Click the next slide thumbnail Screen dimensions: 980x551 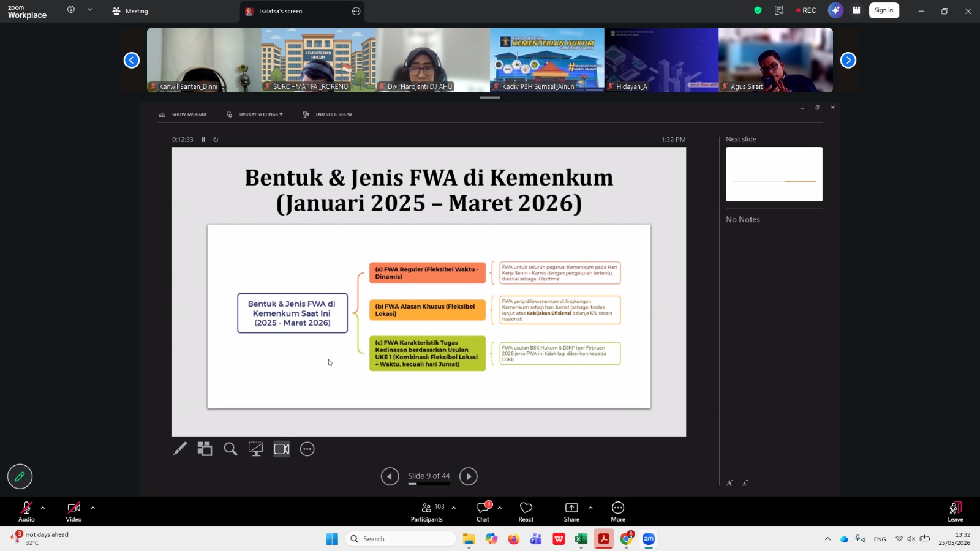pyautogui.click(x=774, y=174)
